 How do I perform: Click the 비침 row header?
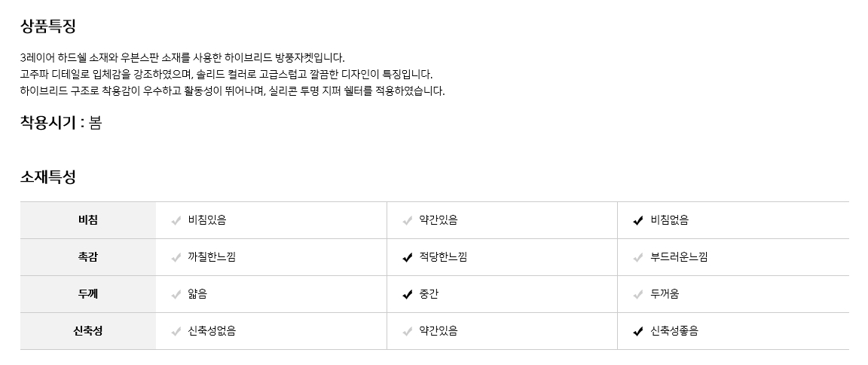point(88,220)
